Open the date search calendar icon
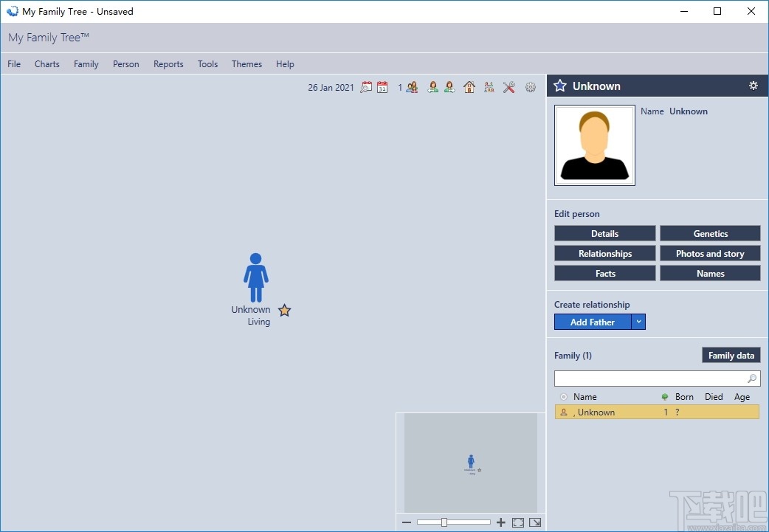The image size is (769, 532). (366, 87)
